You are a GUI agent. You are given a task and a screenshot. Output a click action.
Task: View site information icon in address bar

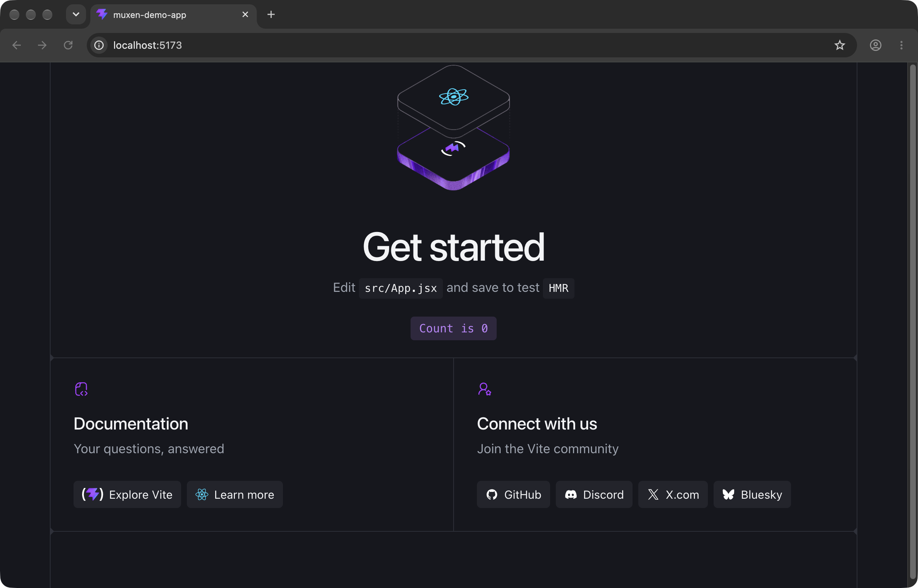pyautogui.click(x=99, y=45)
